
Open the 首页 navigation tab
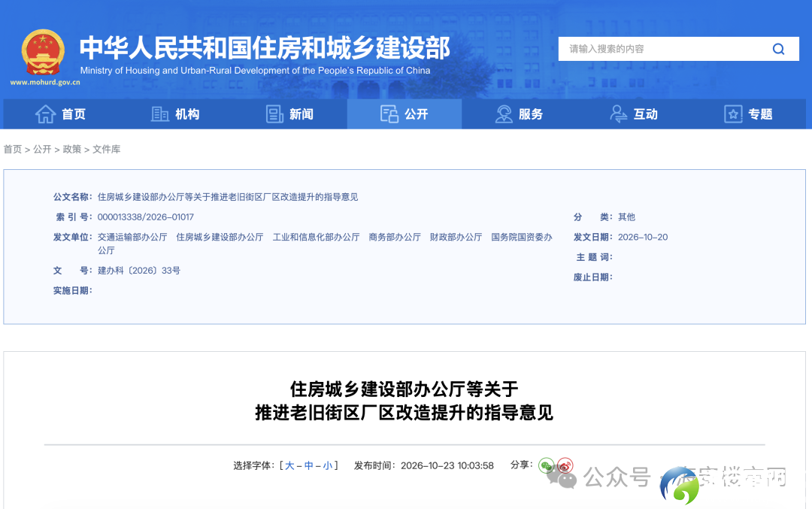click(x=61, y=114)
